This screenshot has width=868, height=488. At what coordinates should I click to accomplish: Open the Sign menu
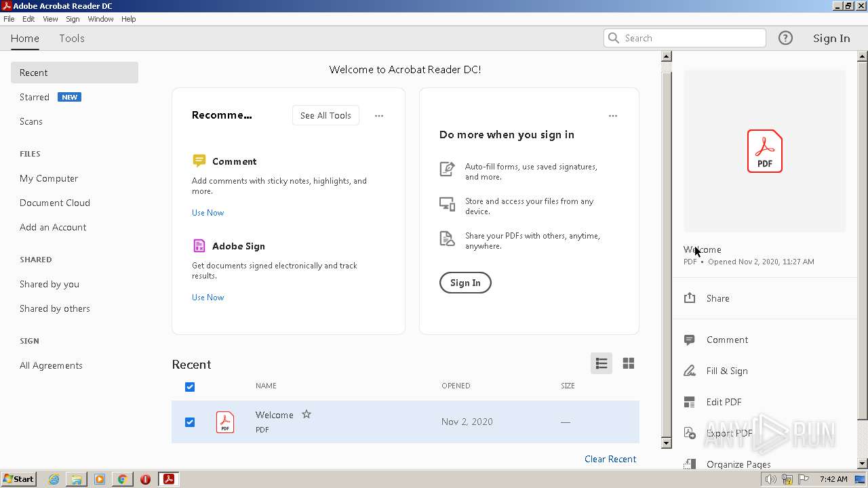pyautogui.click(x=73, y=19)
